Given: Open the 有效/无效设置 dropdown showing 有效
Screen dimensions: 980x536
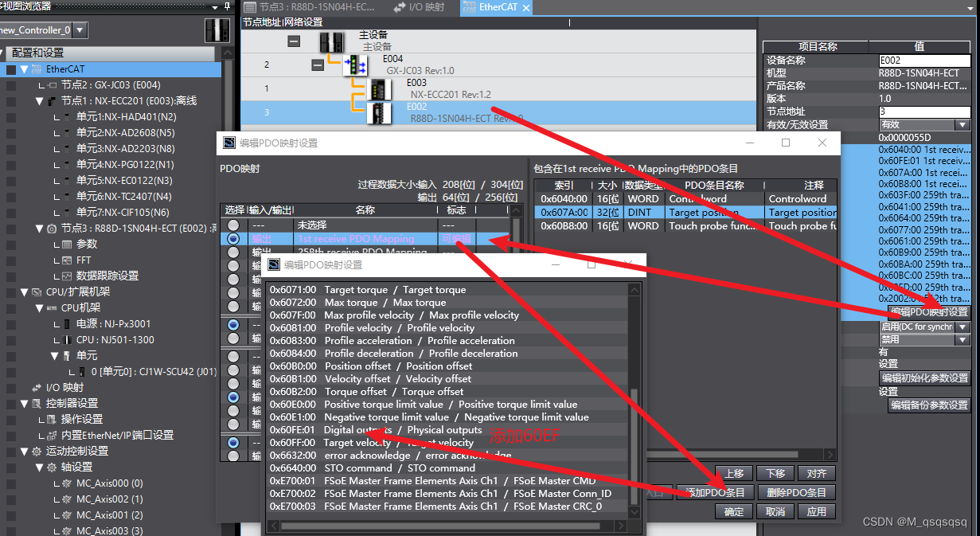Looking at the screenshot, I should (x=962, y=125).
